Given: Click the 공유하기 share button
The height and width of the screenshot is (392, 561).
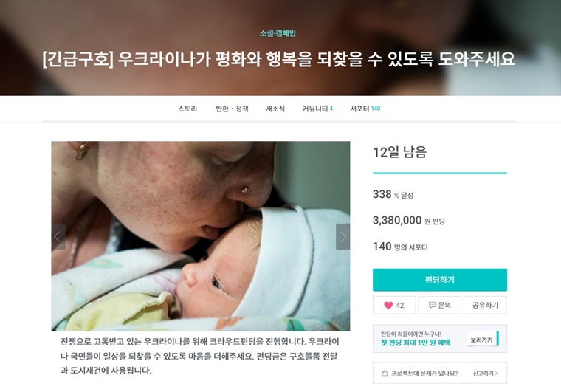Looking at the screenshot, I should coord(485,305).
